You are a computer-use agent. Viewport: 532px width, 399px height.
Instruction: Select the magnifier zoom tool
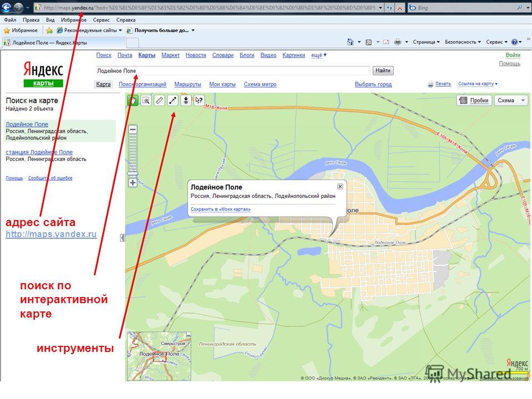(x=146, y=100)
